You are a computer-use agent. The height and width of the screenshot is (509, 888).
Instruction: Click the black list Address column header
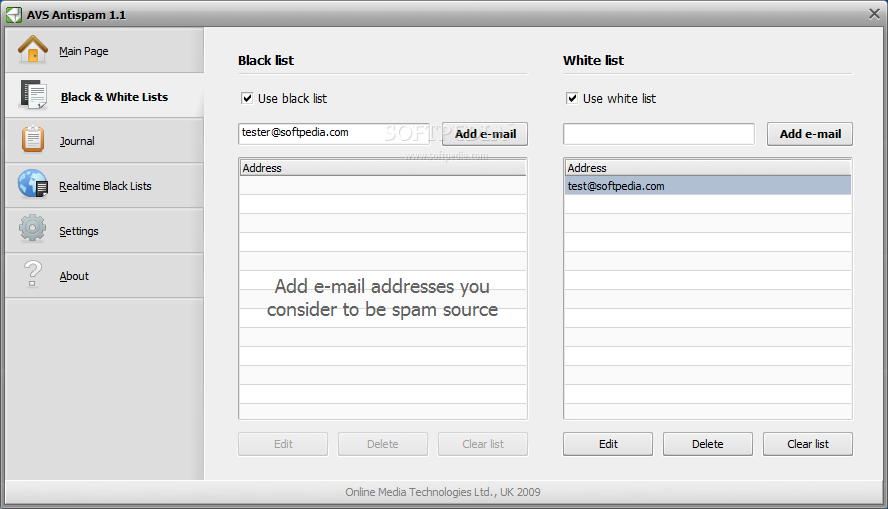click(x=383, y=168)
